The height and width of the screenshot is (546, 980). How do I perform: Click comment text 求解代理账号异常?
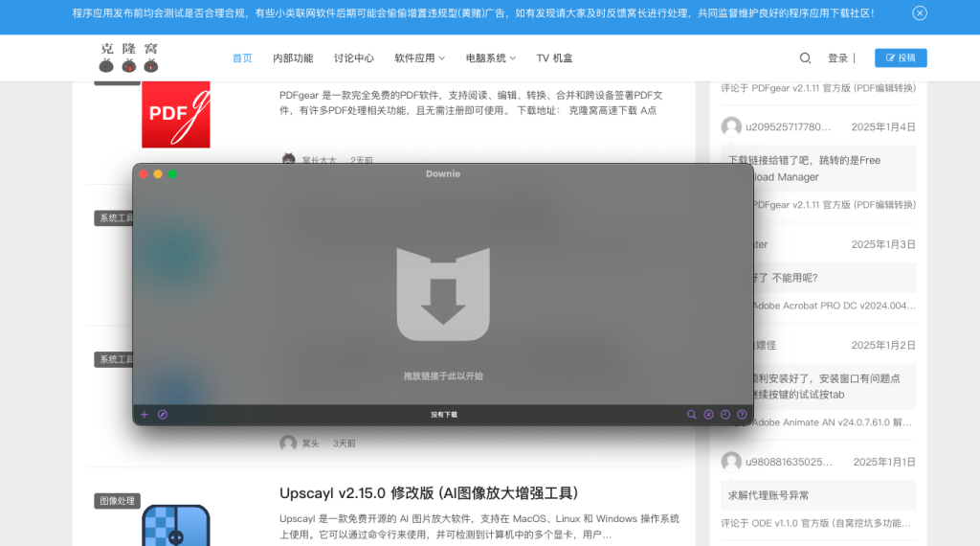768,495
